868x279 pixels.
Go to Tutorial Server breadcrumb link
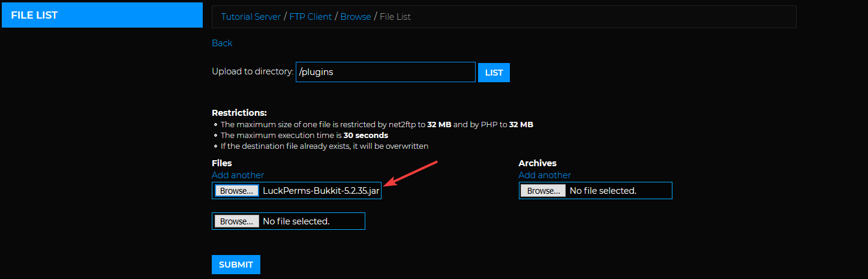pos(251,17)
